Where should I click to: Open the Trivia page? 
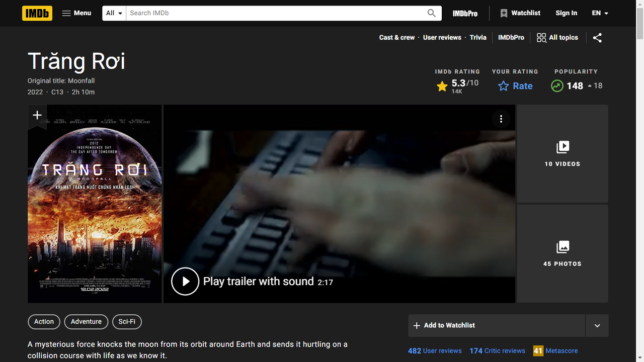point(478,38)
